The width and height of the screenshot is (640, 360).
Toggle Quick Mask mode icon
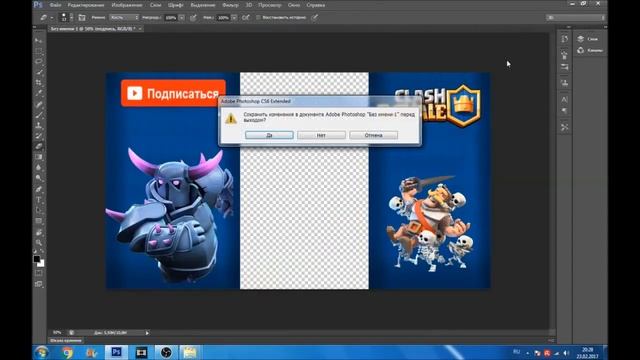pos(38,273)
